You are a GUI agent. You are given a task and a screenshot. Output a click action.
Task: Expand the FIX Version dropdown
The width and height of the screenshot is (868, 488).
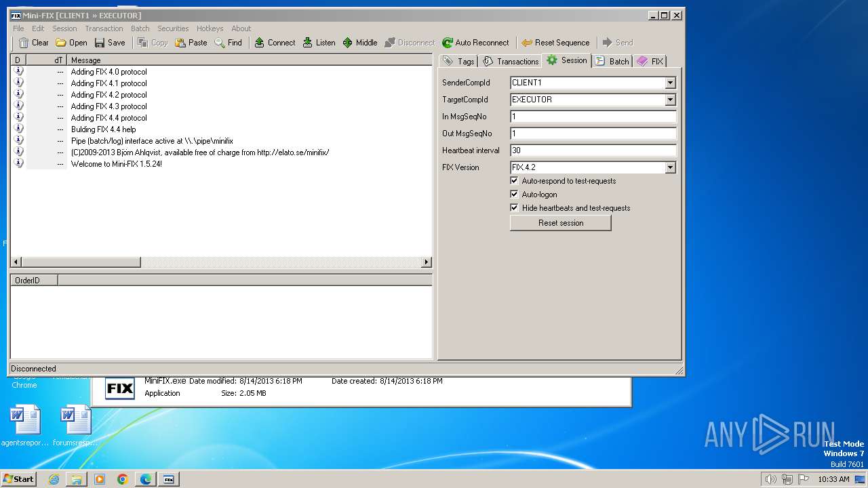[670, 167]
